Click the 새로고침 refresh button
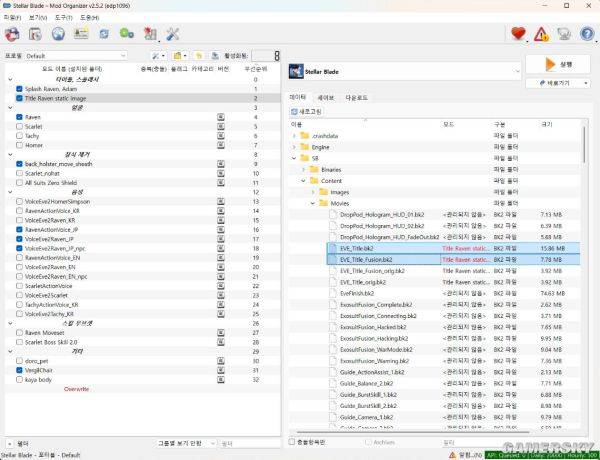Image resolution: width=600 pixels, height=460 pixels. coord(306,111)
